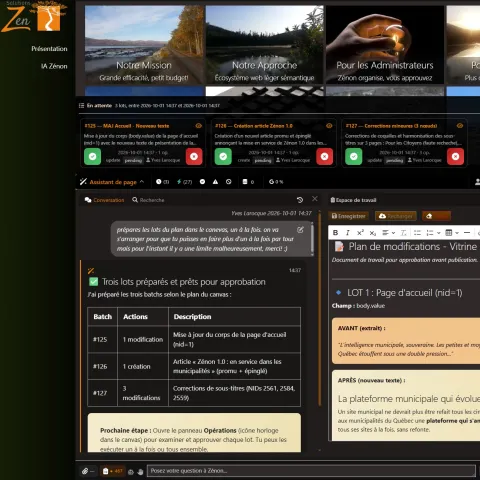The width and height of the screenshot is (480, 480).
Task: Toggle italic formatting in editor
Action: [348, 233]
